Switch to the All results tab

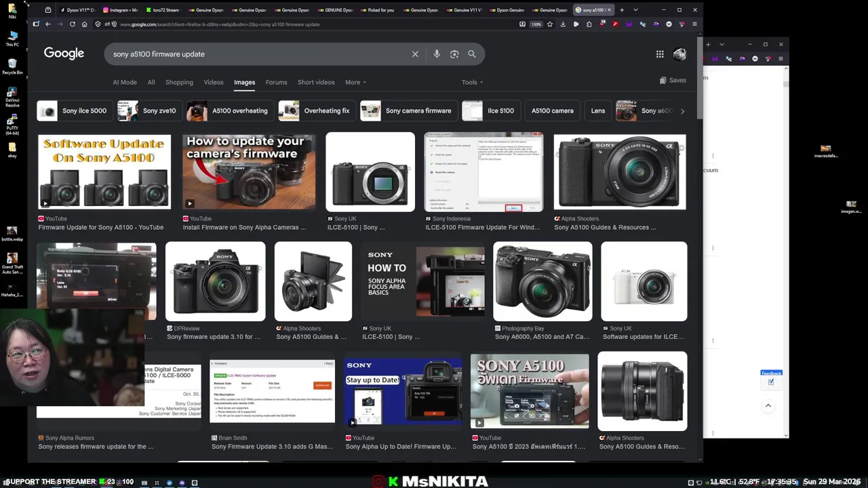151,82
